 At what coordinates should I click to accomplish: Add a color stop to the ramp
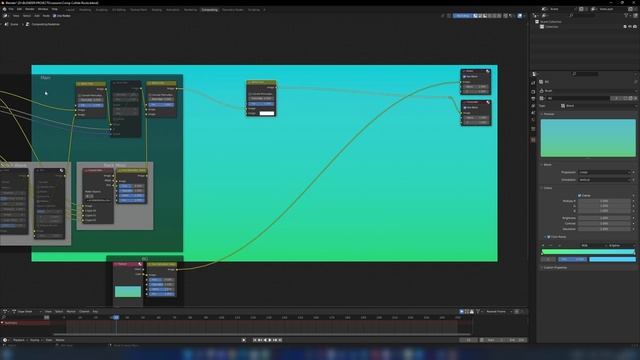click(x=543, y=246)
